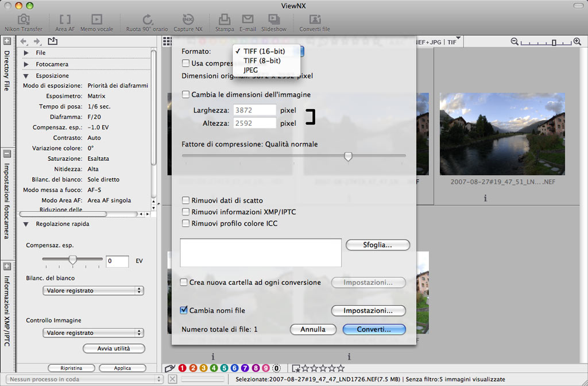The height and width of the screenshot is (386, 588).
Task: Switch to the thumbnail grid view icon
Action: pyautogui.click(x=167, y=41)
